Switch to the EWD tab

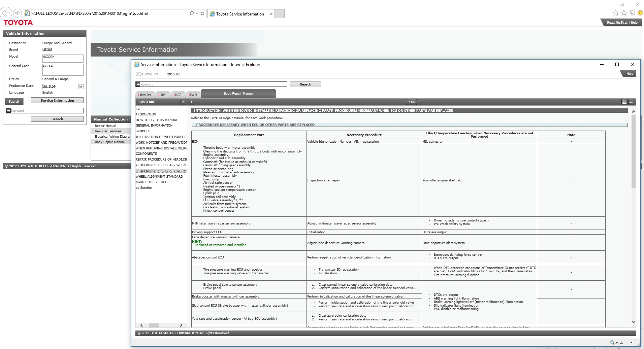click(x=193, y=95)
